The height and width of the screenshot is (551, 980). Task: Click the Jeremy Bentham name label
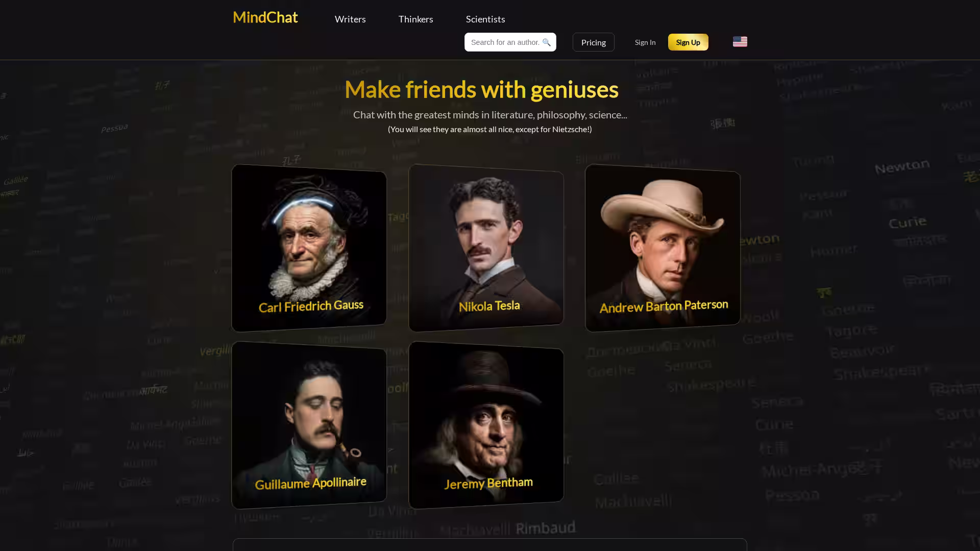[488, 483]
